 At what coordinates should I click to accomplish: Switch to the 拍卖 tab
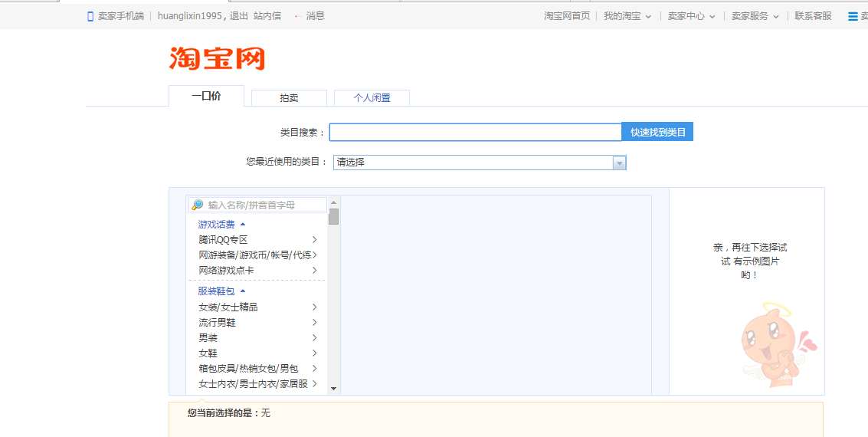tap(289, 98)
